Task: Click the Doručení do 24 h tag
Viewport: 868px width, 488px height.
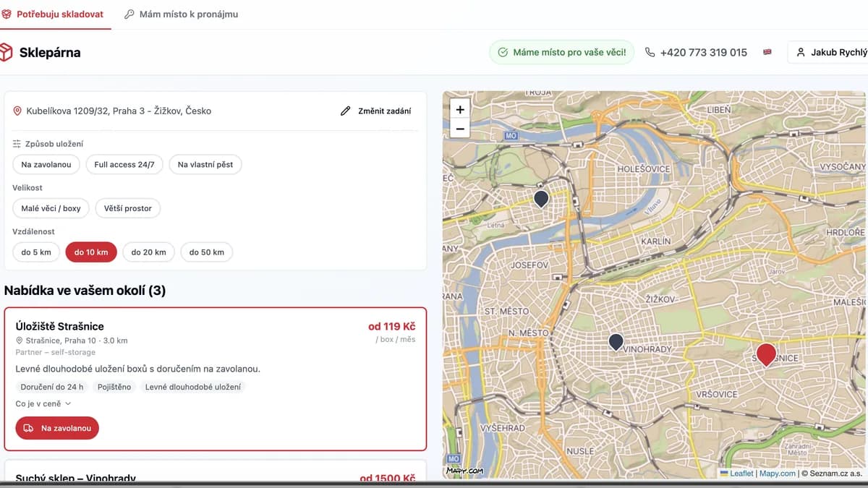Action: coord(51,387)
